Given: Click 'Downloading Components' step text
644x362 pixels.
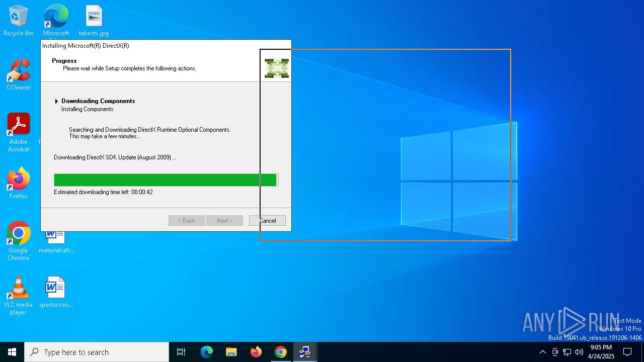Looking at the screenshot, I should click(98, 101).
